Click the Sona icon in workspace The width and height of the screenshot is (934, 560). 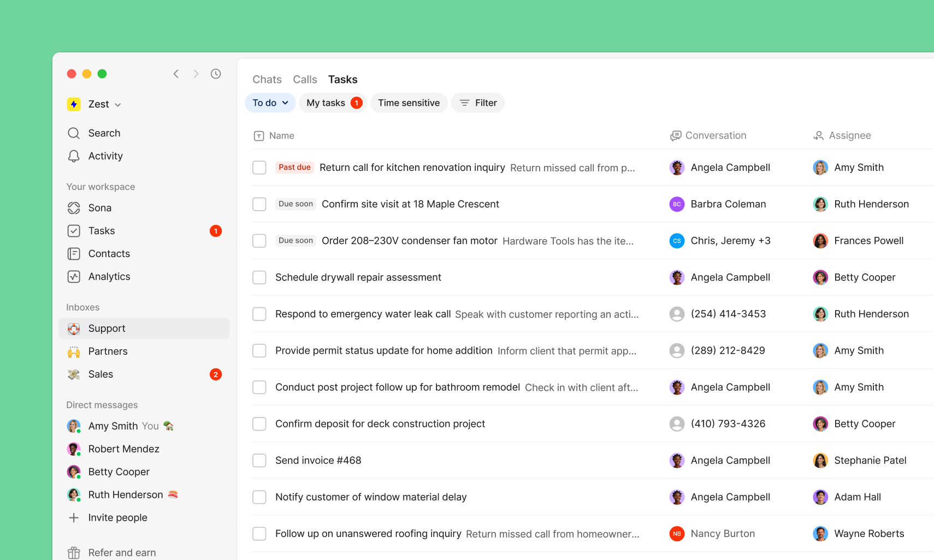tap(74, 208)
